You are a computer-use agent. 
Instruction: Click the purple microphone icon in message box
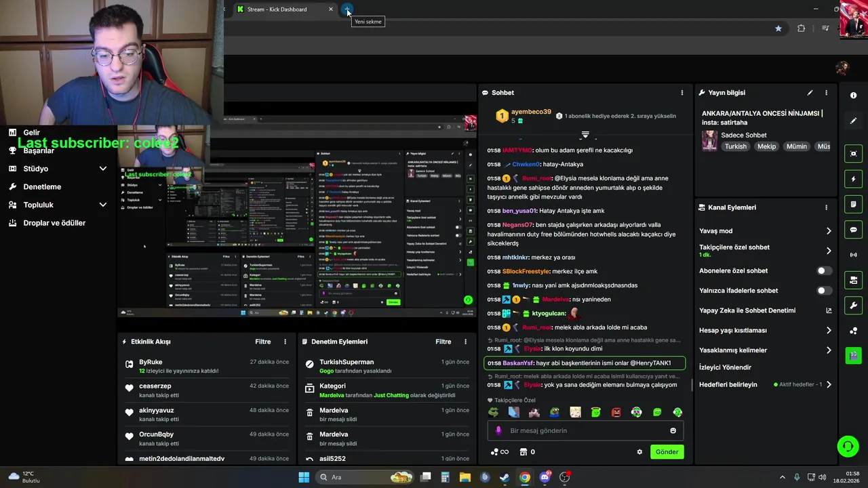[x=498, y=430]
